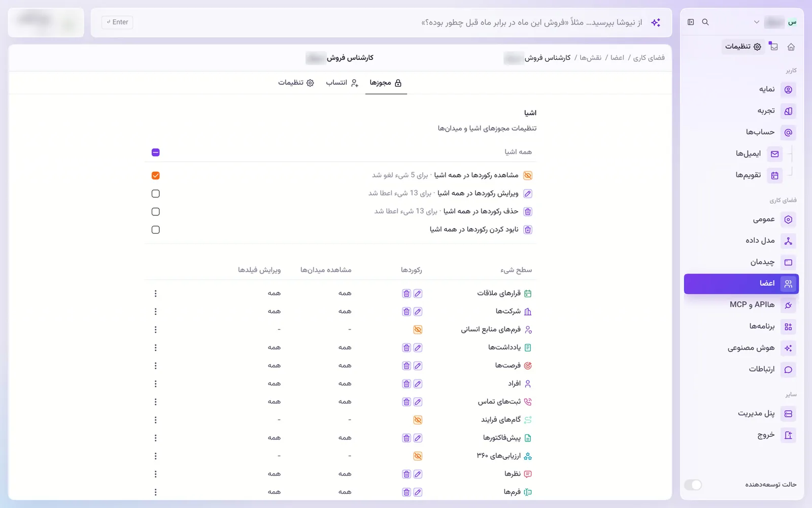Open three-dot menu for پیش‌فاکتورها row
Image resolution: width=812 pixels, height=508 pixels.
pos(156,438)
